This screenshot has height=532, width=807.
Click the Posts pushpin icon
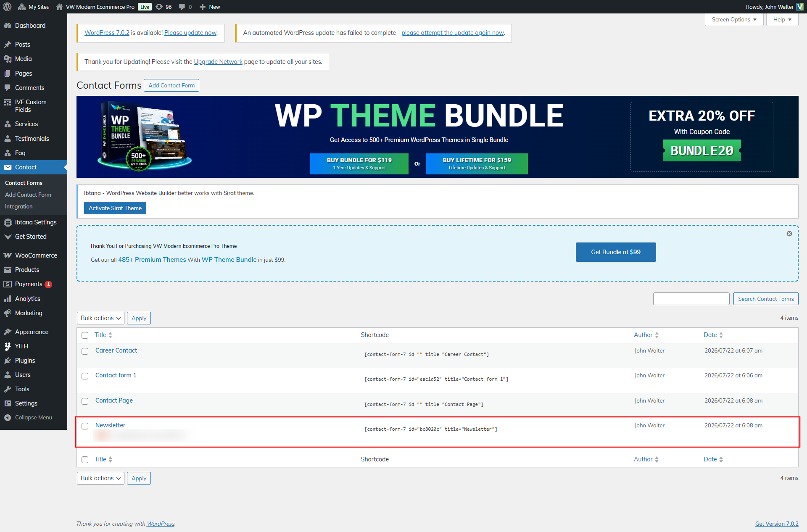click(8, 45)
